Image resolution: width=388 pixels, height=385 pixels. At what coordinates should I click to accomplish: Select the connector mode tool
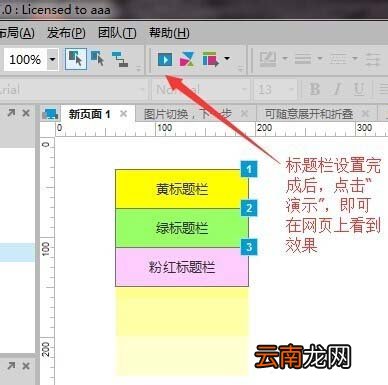[x=120, y=59]
